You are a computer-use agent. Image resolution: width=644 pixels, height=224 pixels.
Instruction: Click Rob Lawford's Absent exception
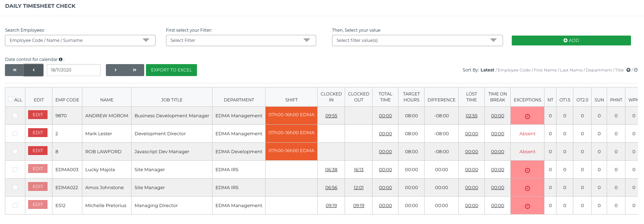pyautogui.click(x=527, y=151)
